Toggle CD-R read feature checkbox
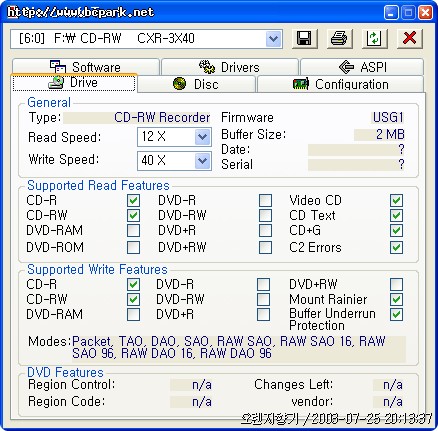This screenshot has height=431, width=438. [133, 201]
